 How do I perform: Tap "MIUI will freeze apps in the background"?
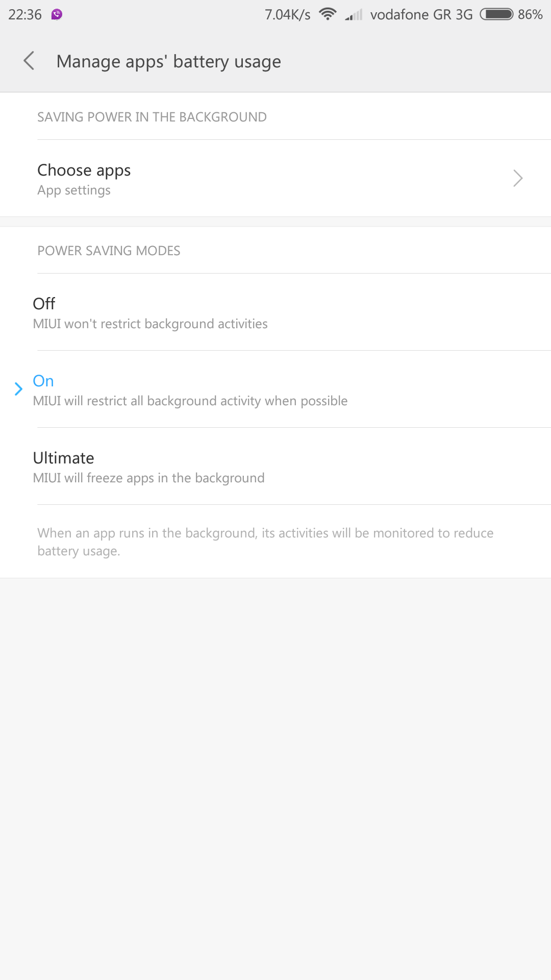click(x=148, y=478)
